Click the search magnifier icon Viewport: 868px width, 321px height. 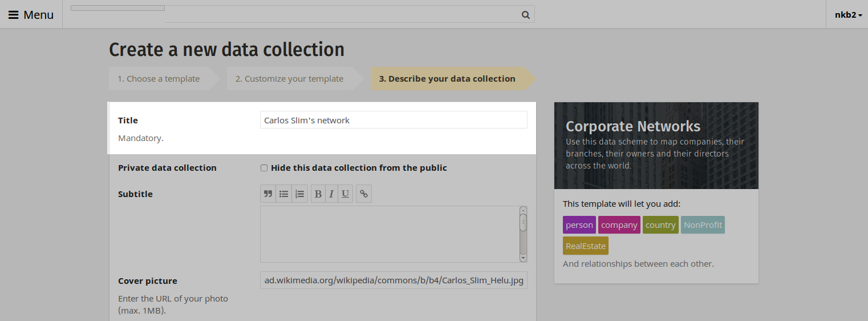[526, 15]
